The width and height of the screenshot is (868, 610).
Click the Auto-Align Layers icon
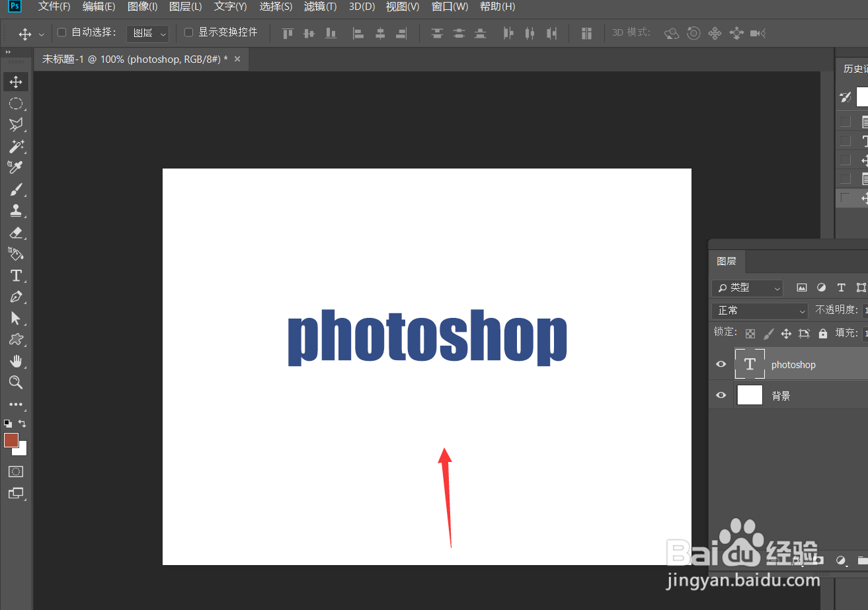tap(586, 33)
